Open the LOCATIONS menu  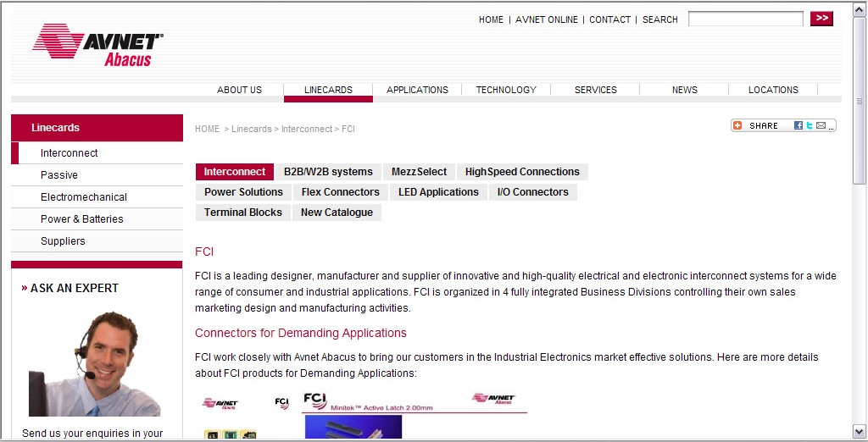773,90
